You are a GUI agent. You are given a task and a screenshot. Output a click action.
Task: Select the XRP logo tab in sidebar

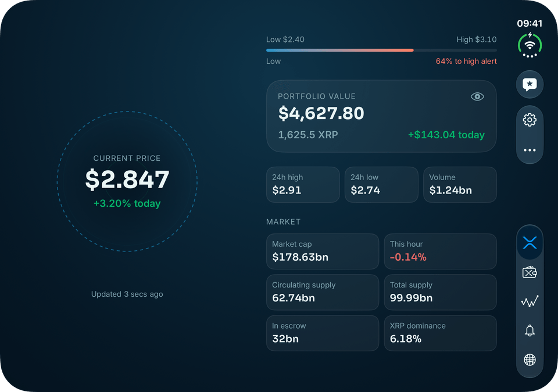[530, 243]
